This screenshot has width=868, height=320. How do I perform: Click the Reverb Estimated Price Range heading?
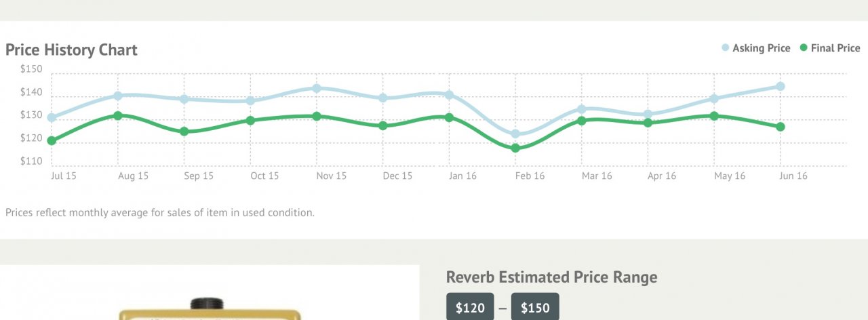pos(551,277)
